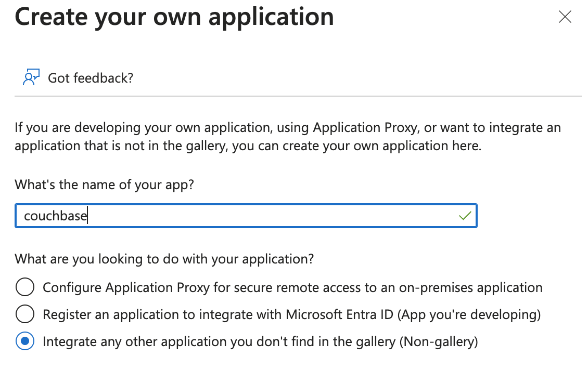Click the feedback person icon
Screen dimensions: 588x370
31,77
